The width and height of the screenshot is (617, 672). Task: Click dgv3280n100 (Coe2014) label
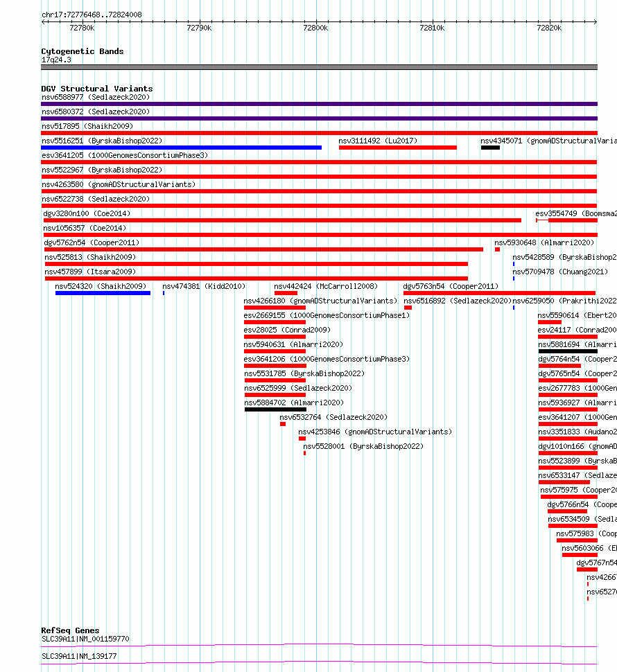(x=87, y=214)
